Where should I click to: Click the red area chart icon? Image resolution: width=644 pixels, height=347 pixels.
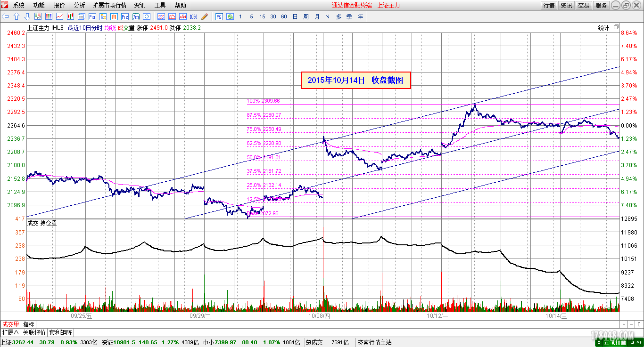tap(172, 16)
